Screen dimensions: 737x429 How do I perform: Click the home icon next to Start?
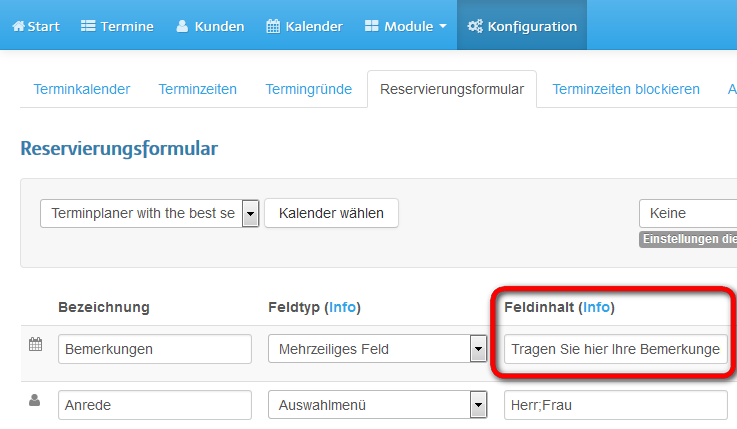pos(18,26)
